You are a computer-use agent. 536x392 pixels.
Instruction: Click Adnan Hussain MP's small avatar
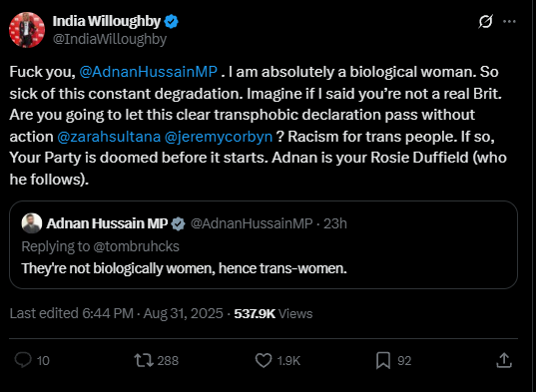click(32, 223)
